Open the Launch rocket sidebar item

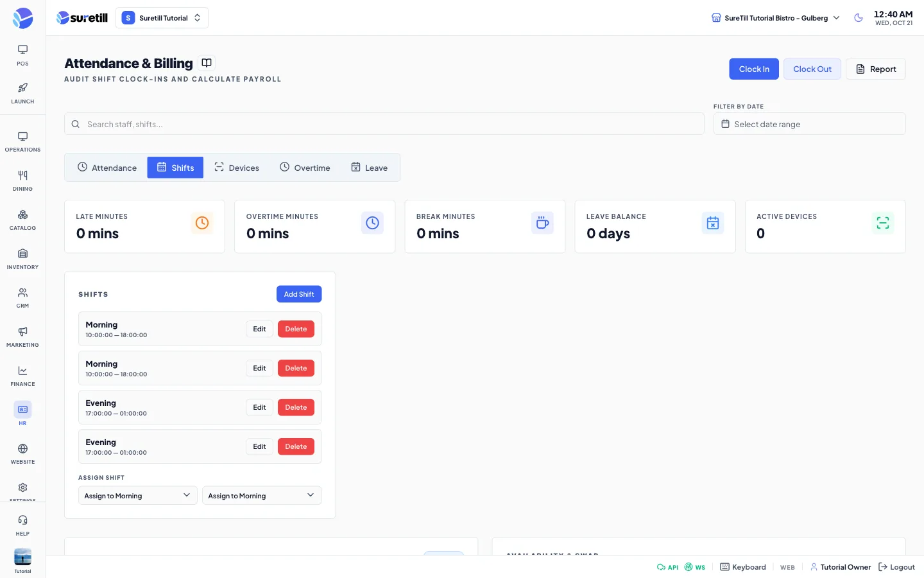click(22, 93)
